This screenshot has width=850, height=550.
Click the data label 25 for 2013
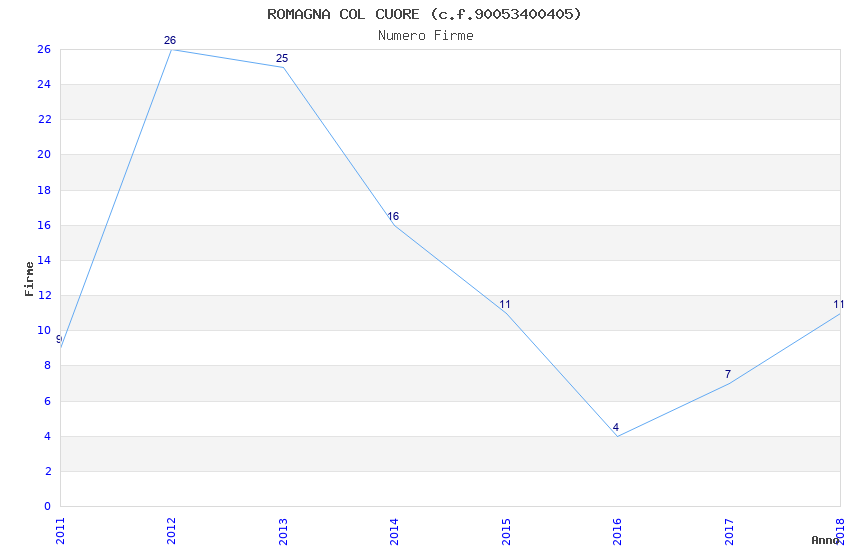(282, 58)
